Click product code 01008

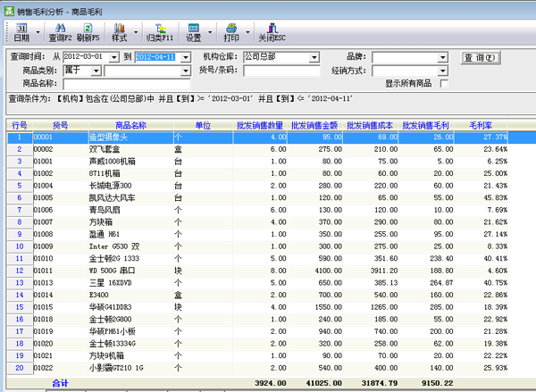coord(43,234)
